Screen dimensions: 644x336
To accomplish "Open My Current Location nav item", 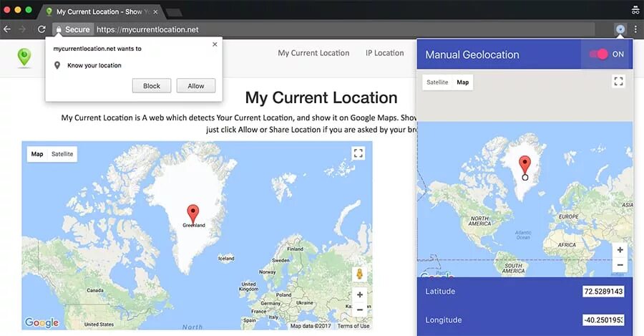I will tap(313, 53).
